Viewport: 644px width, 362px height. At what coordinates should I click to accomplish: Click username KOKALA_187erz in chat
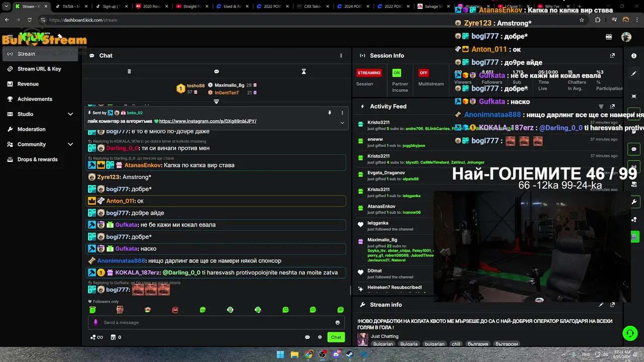(x=137, y=273)
